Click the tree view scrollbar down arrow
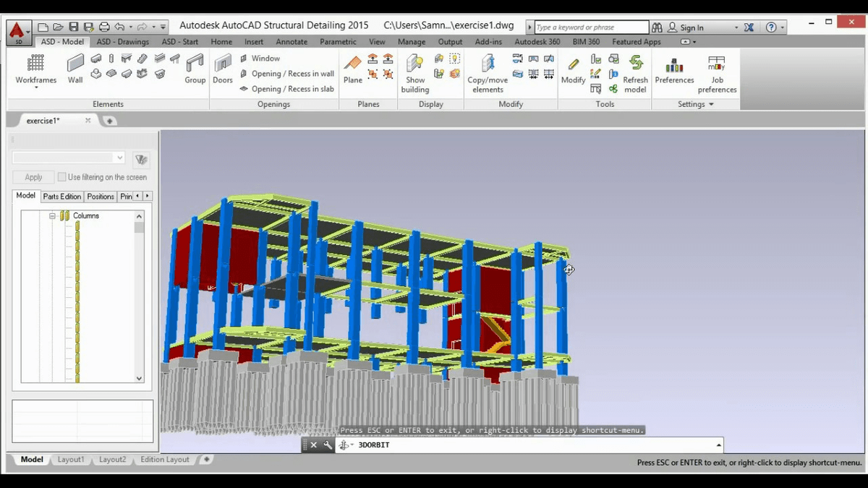Image resolution: width=868 pixels, height=488 pixels. (140, 378)
